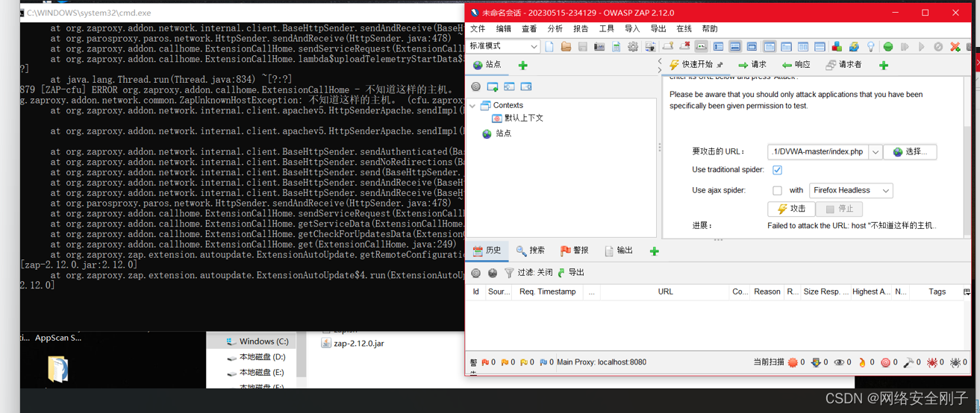Switch to the 响应 tab
Image resolution: width=980 pixels, height=413 pixels.
796,65
